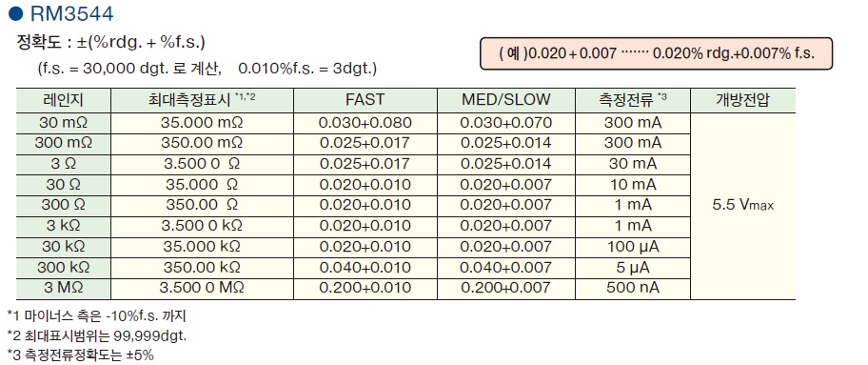Screen dimensions: 868x365
Task: Click footnote *1 about minus side
Action: point(97,316)
